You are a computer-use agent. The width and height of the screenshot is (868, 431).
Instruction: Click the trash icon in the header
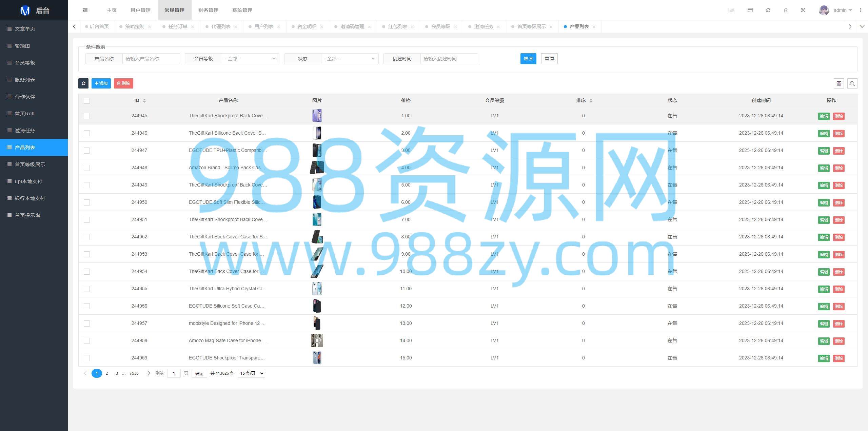point(786,10)
